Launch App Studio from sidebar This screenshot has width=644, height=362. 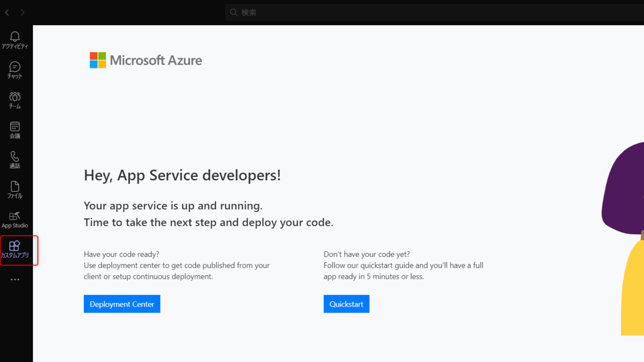(15, 219)
